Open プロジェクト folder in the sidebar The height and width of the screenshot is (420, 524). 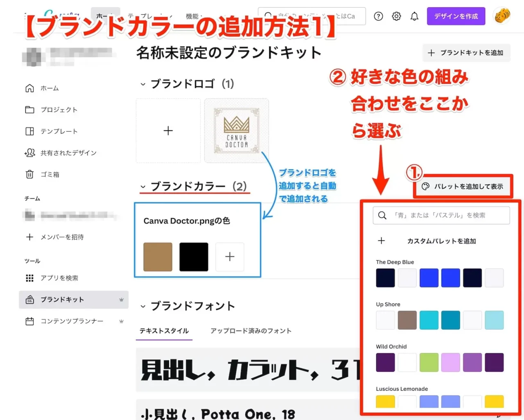(51, 110)
